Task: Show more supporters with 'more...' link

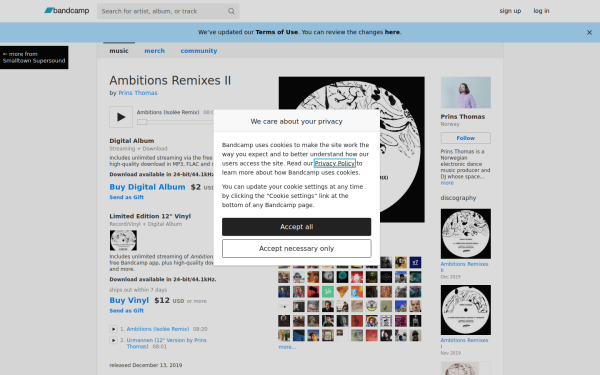Action: tap(287, 347)
